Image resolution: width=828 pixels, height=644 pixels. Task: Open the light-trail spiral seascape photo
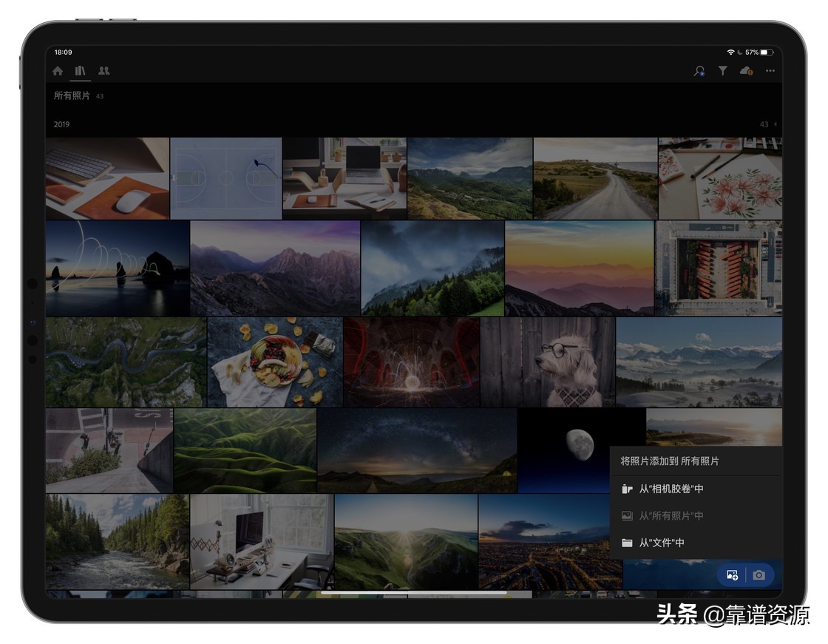(x=118, y=268)
